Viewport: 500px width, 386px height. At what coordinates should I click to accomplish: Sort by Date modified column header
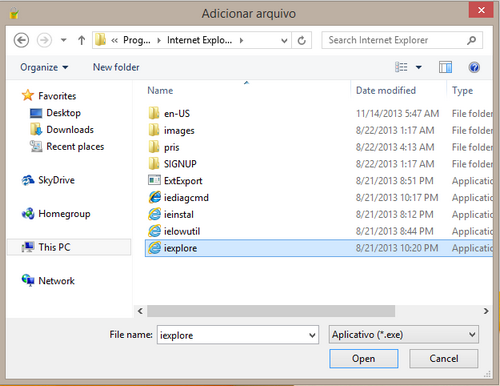point(386,91)
